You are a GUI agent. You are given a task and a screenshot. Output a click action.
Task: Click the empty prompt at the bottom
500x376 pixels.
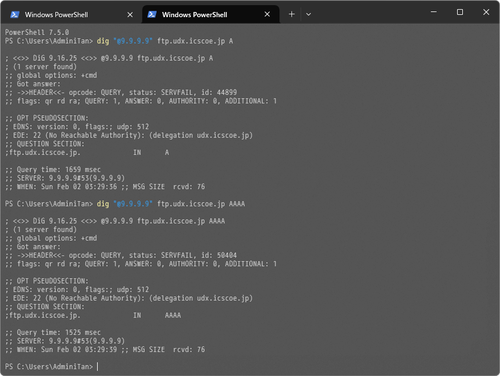52,367
